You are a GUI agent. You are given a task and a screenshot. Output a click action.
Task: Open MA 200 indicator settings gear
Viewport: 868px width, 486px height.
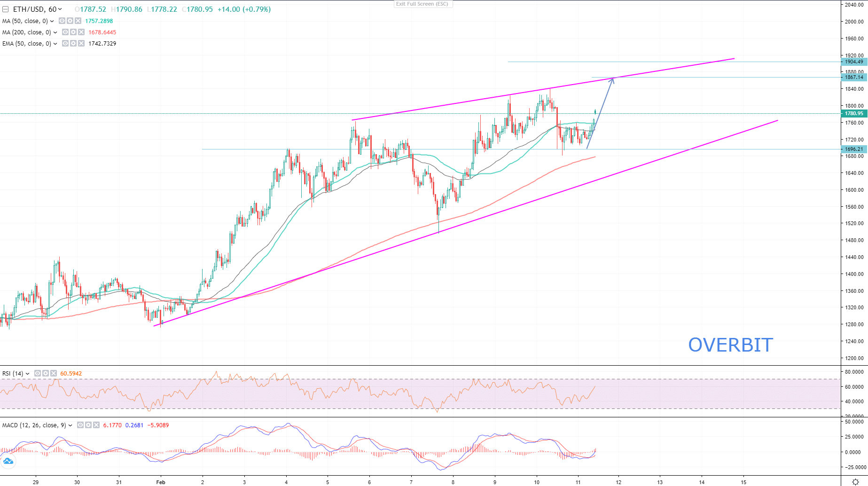[x=73, y=32]
